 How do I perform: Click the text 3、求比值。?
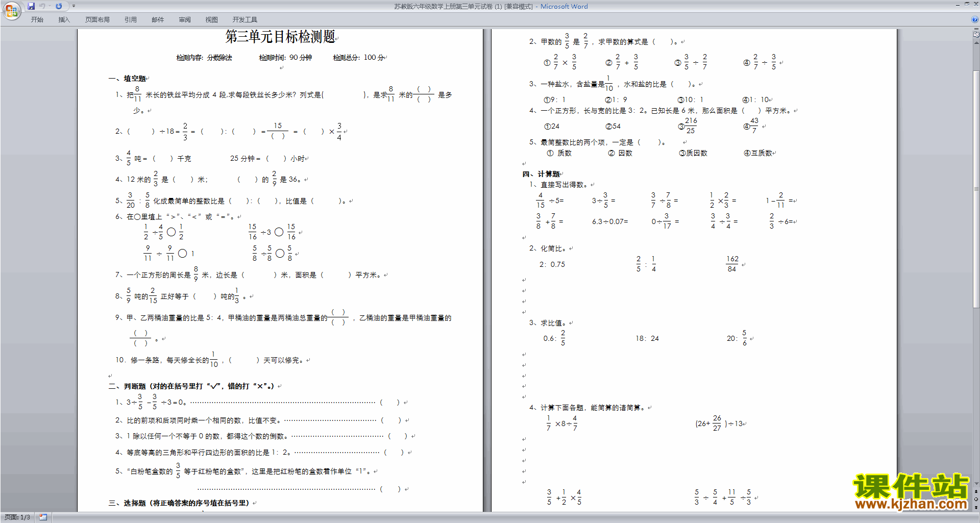548,323
